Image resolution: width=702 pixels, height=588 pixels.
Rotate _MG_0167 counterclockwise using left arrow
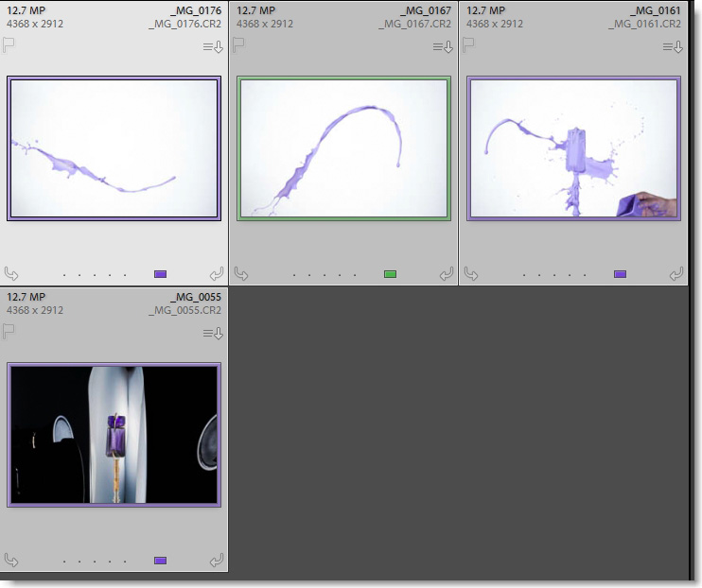241,273
